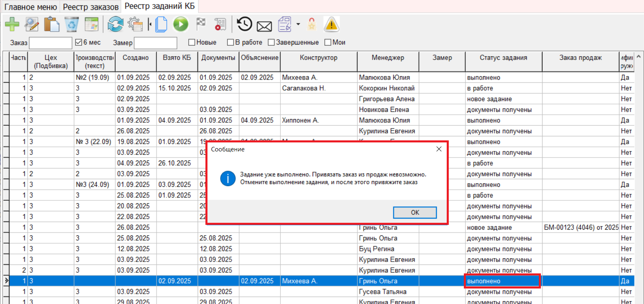Open the "Главное меню" tab
Screen dimensions: 644x304
point(31,7)
